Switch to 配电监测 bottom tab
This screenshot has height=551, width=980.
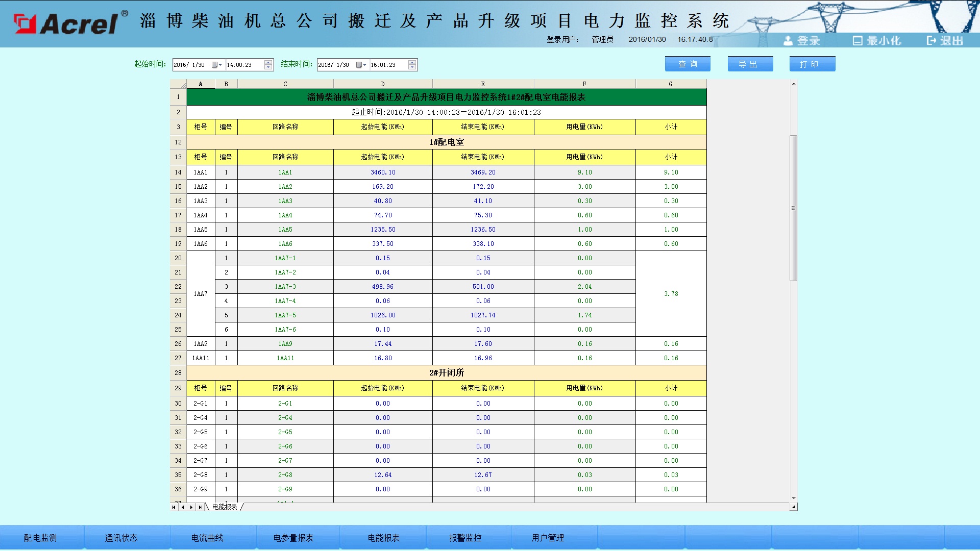(40, 538)
